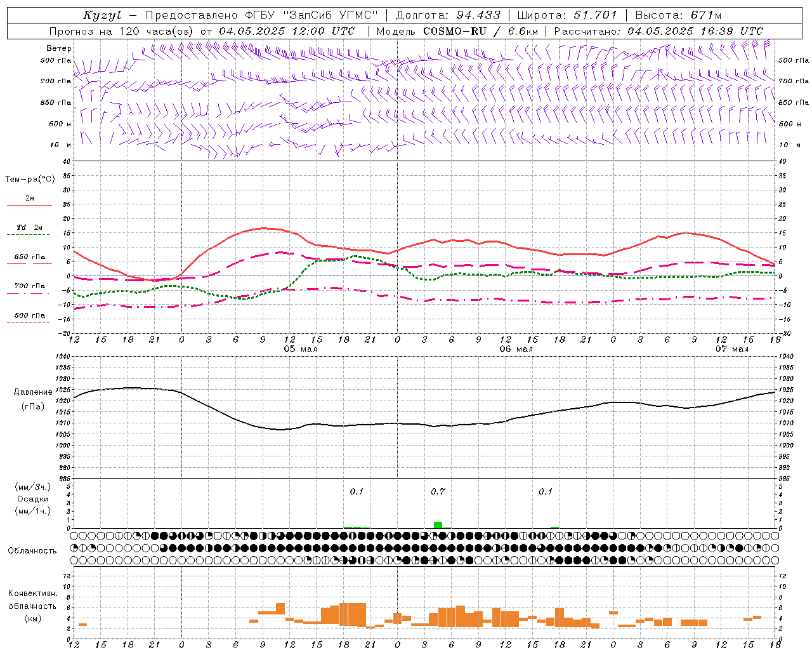The image size is (812, 650).
Task: Click the station name Kyzyl in the header
Action: [x=101, y=15]
